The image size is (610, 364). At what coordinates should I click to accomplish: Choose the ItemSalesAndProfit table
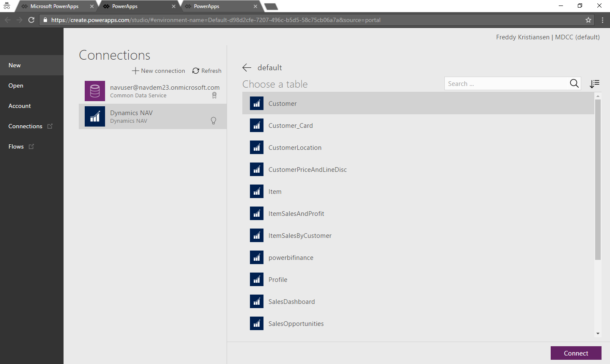296,214
